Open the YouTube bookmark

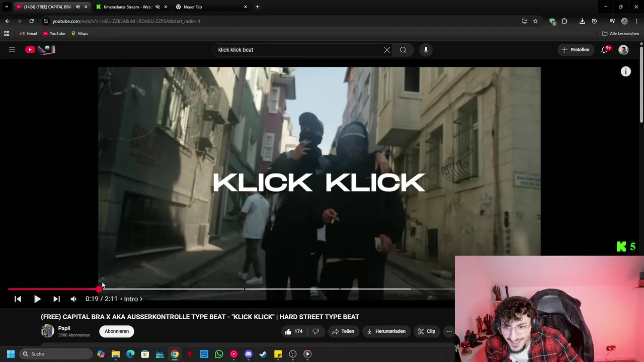coord(54,34)
